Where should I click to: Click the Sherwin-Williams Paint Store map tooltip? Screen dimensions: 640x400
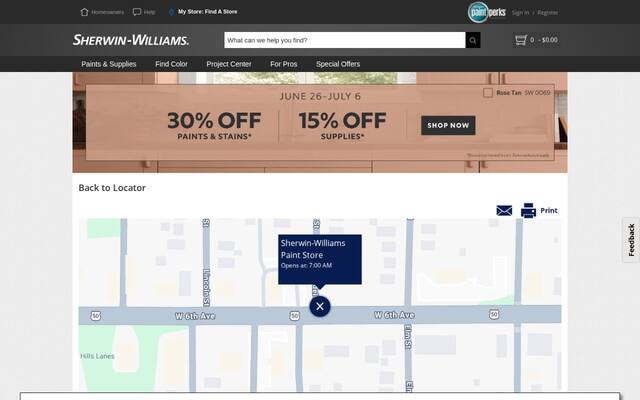(x=320, y=259)
